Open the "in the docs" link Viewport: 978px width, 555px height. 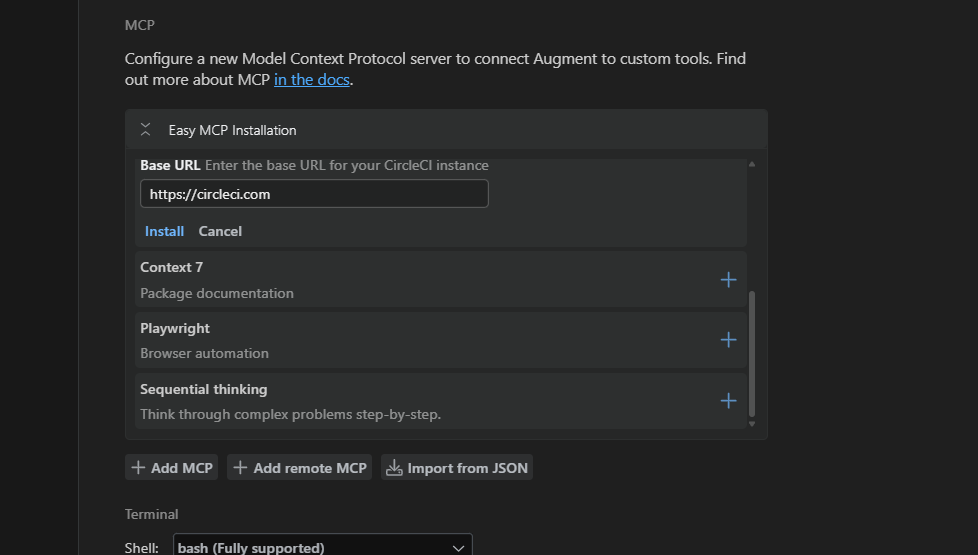click(312, 80)
